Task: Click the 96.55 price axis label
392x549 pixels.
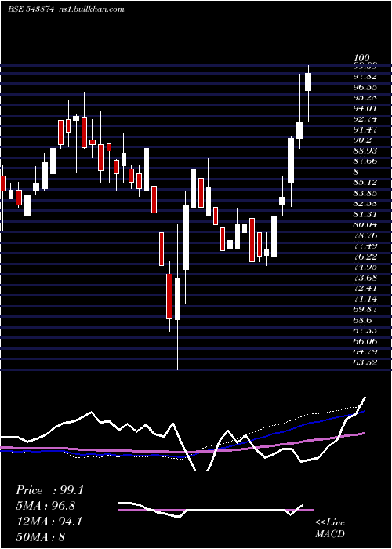Action: coord(365,88)
